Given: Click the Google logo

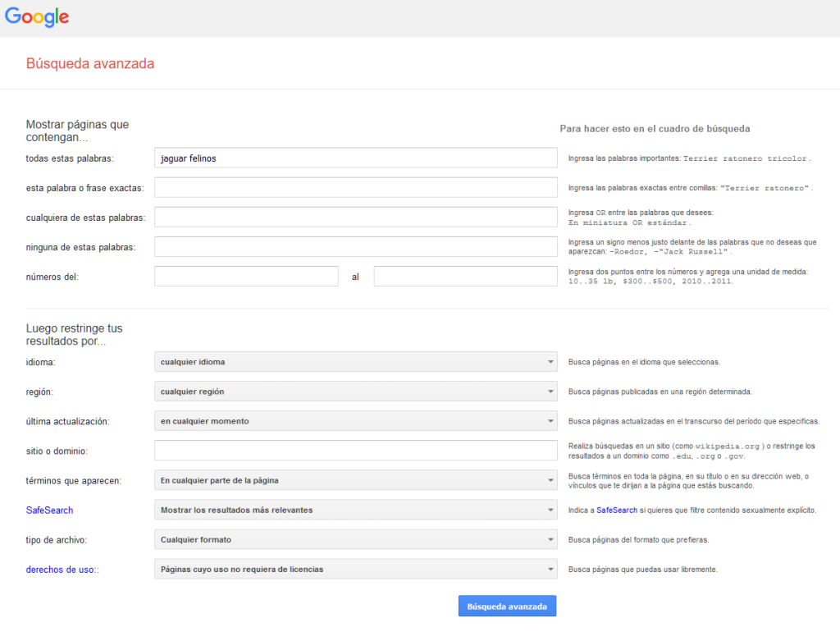Looking at the screenshot, I should point(37,17).
